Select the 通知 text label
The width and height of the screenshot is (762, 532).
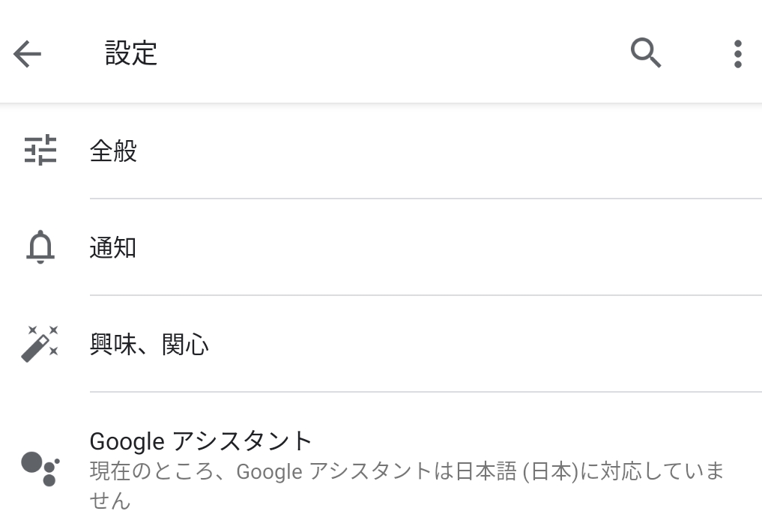coord(113,248)
